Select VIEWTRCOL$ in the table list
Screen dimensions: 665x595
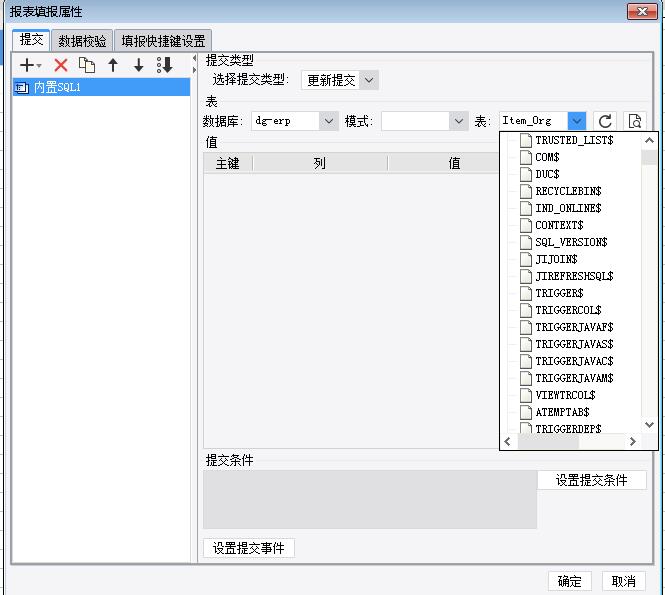point(565,395)
